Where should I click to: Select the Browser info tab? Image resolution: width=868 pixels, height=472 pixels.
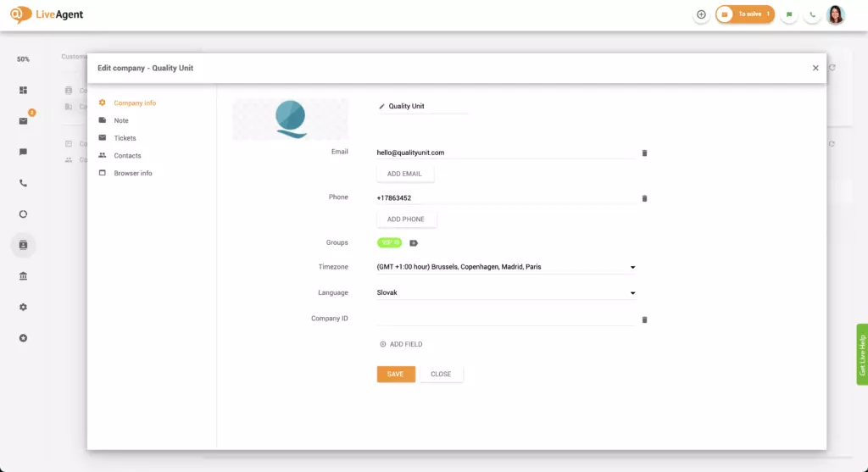[x=133, y=174]
